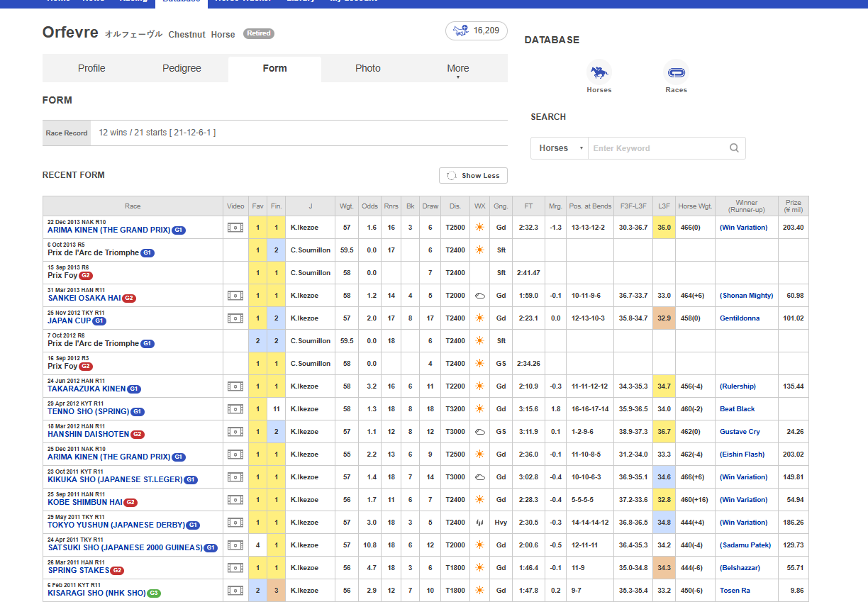The width and height of the screenshot is (868, 602).
Task: Play video for Sankei Osaka Hai race
Action: point(235,296)
